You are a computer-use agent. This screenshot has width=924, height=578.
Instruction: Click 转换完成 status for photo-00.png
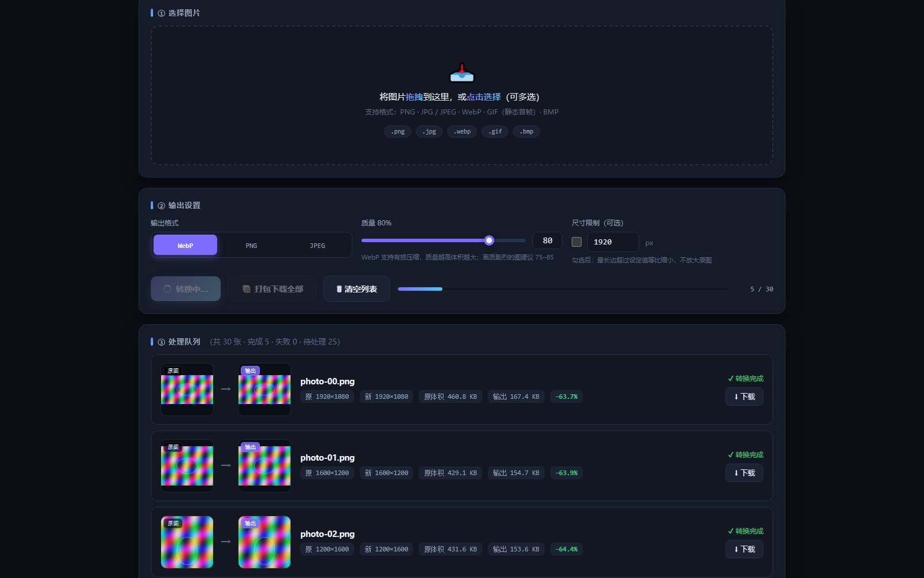coord(746,379)
